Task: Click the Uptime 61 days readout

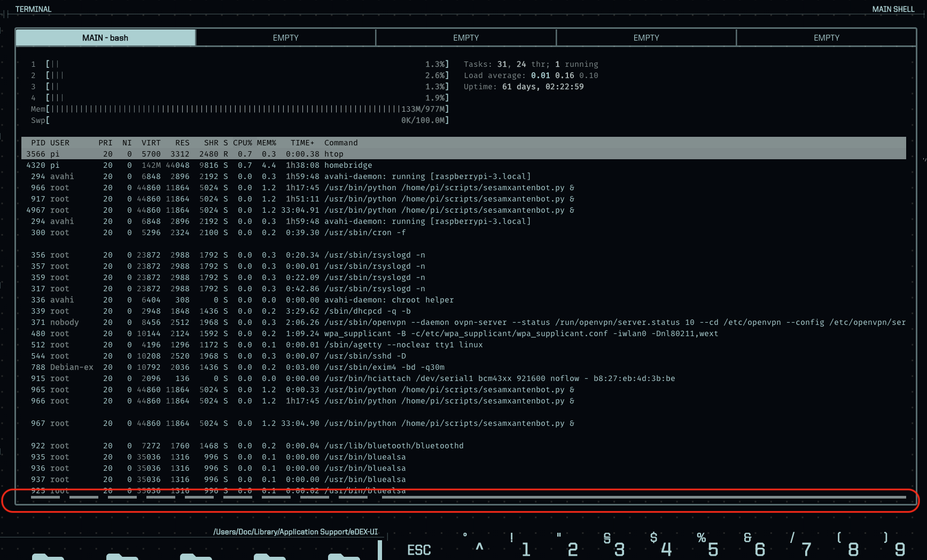Action: click(524, 87)
